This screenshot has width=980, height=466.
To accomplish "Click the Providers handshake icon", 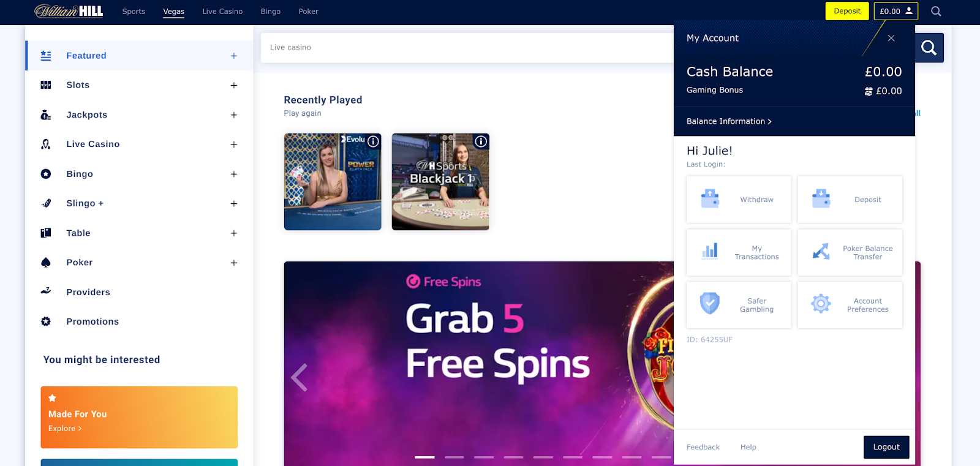I will 46,291.
